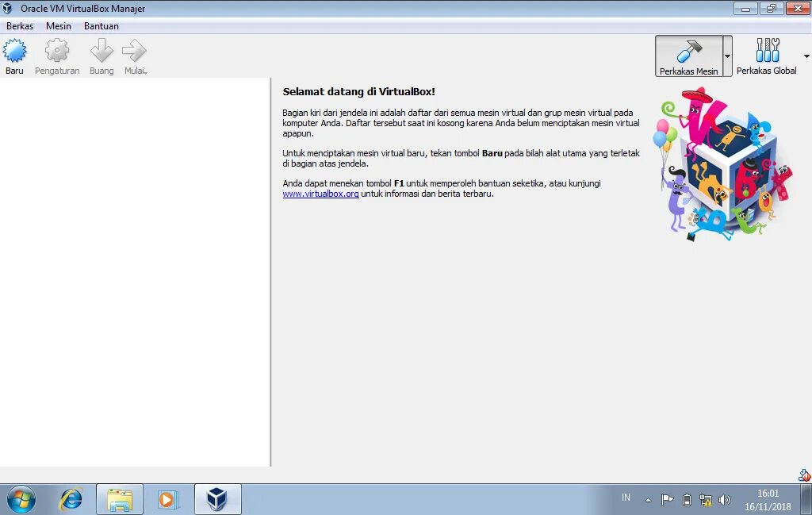
Task: Click the network tray icon
Action: pyautogui.click(x=705, y=500)
